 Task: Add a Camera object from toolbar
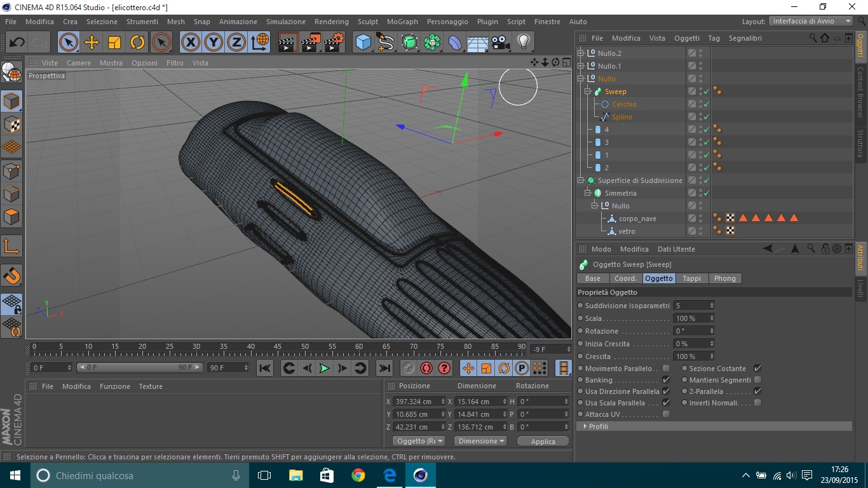click(501, 43)
